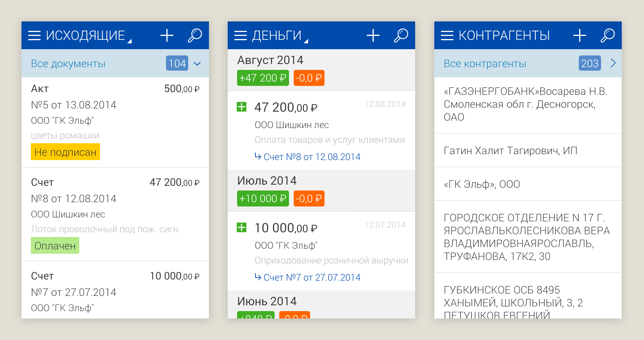Screen dimensions: 644x340
Task: Open hamburger menu in Исходящие screen
Action: (x=34, y=36)
